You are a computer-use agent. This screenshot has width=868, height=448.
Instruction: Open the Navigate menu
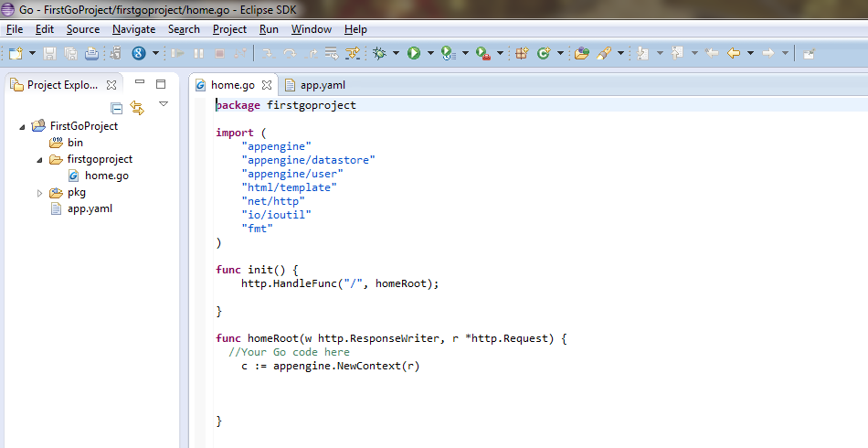click(x=134, y=29)
